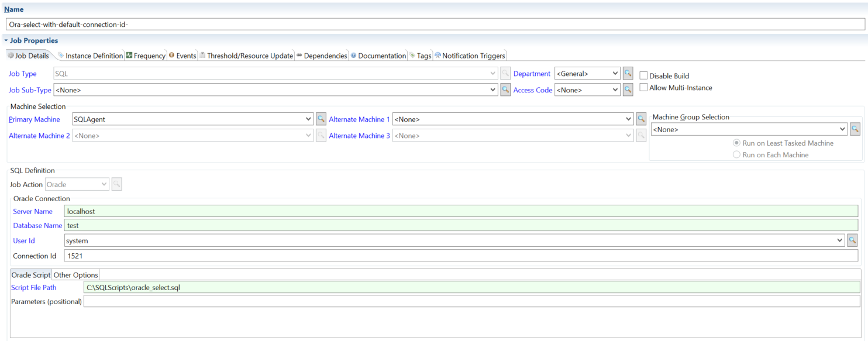
Task: Select the Oracle Script tab
Action: point(31,275)
